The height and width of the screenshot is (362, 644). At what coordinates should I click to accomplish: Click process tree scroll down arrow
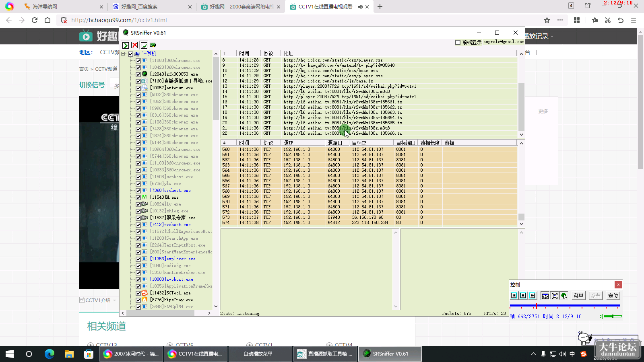(x=216, y=306)
